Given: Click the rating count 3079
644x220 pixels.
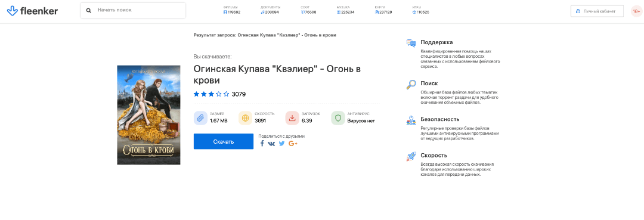Looking at the screenshot, I should (239, 94).
